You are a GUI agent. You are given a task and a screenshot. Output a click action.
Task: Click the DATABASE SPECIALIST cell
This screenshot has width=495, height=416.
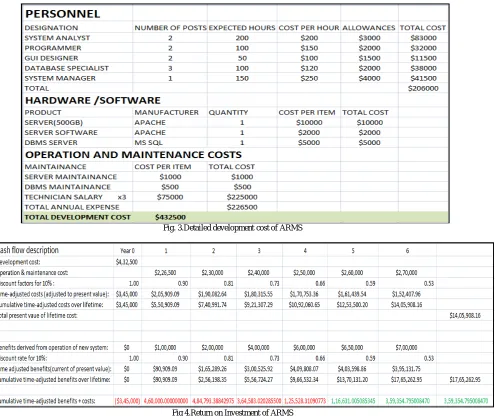click(x=66, y=68)
